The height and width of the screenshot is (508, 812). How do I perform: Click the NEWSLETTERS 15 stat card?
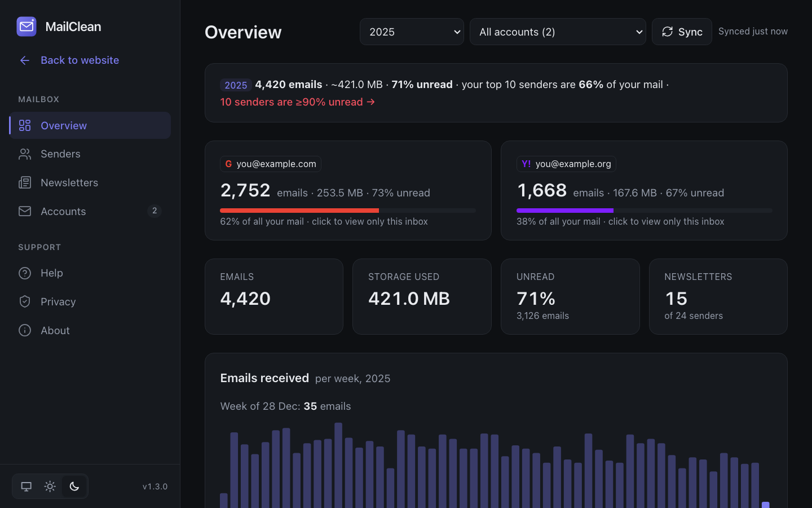coord(718,296)
